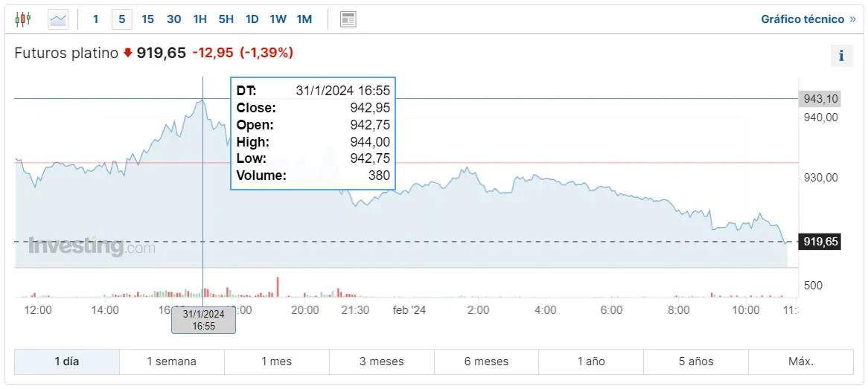This screenshot has height=389, width=868.
Task: Select the candlestick chart type icon
Action: coord(23,19)
